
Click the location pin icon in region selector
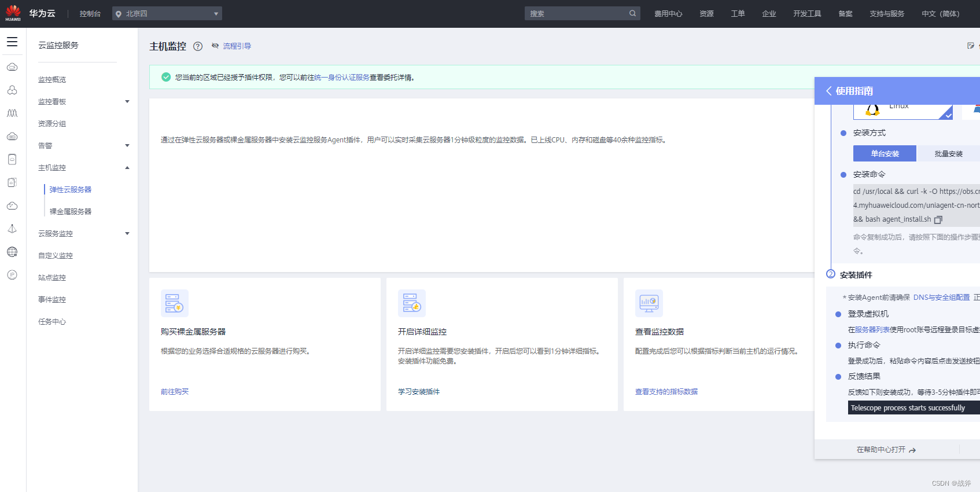(119, 14)
